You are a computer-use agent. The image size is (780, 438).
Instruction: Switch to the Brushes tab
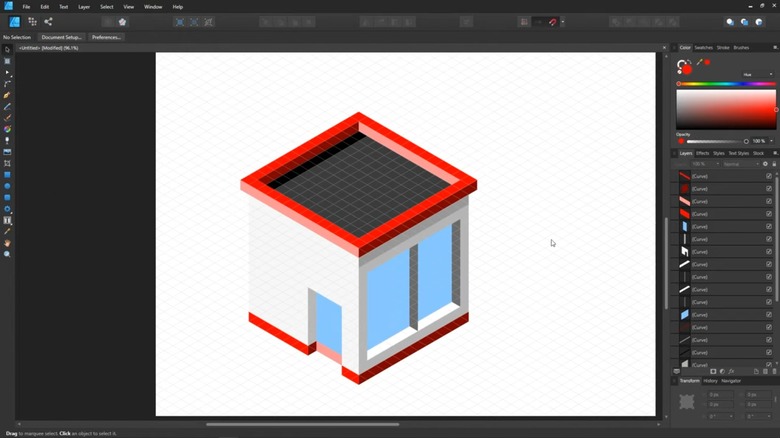click(x=741, y=48)
